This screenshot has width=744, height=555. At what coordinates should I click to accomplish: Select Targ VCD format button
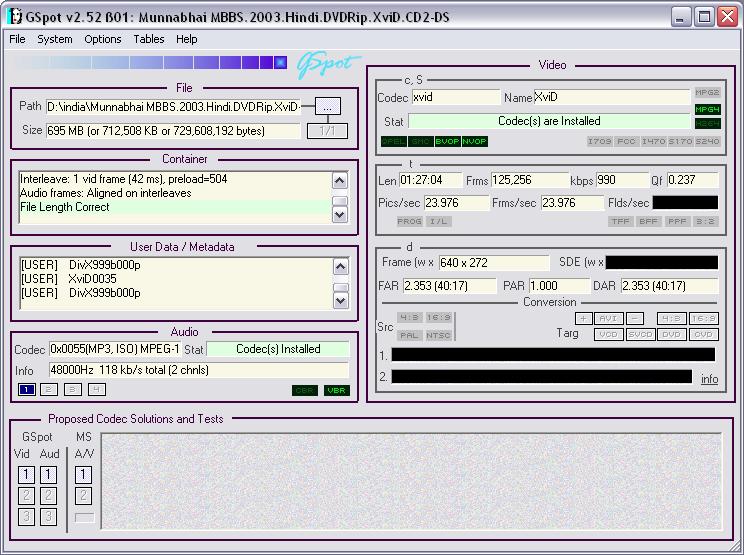(608, 334)
